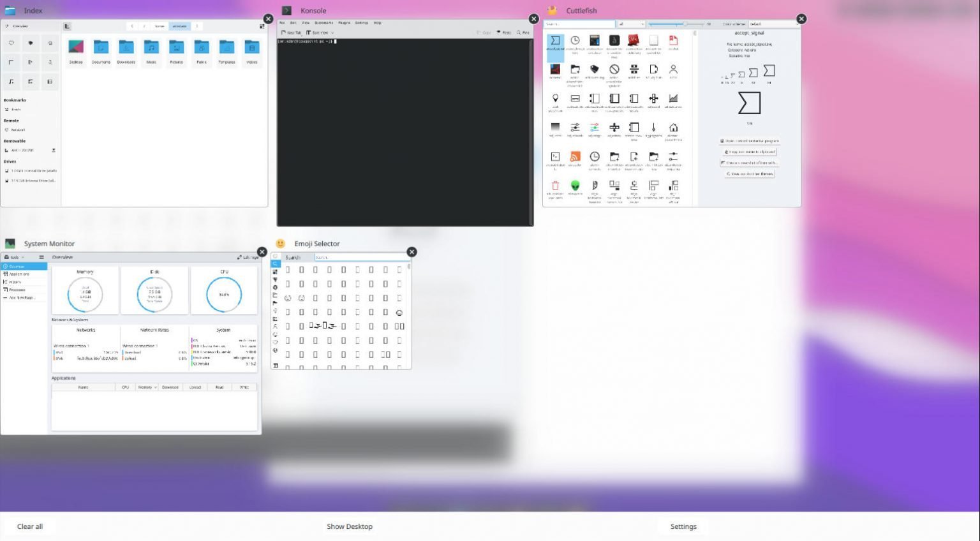Select the red trash icon in Cuttlefish
The height and width of the screenshot is (541, 980).
(x=555, y=185)
